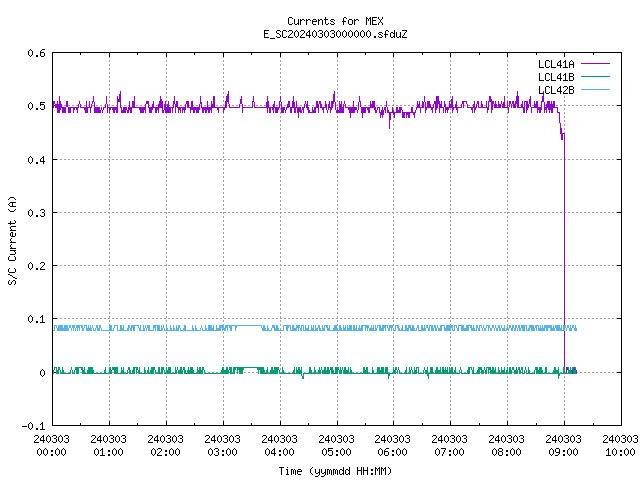Image resolution: width=640 pixels, height=480 pixels.
Task: Click the 240303 08:00 x-axis tick label
Action: pos(507,446)
